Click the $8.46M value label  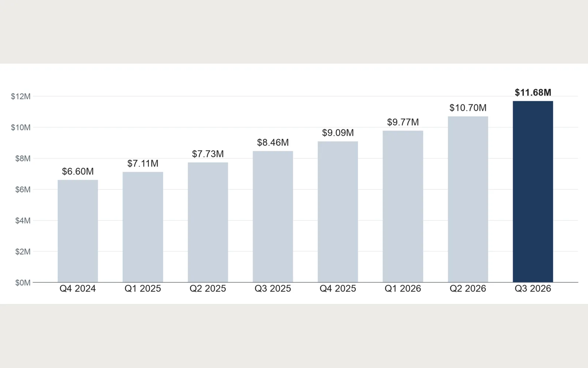(273, 142)
